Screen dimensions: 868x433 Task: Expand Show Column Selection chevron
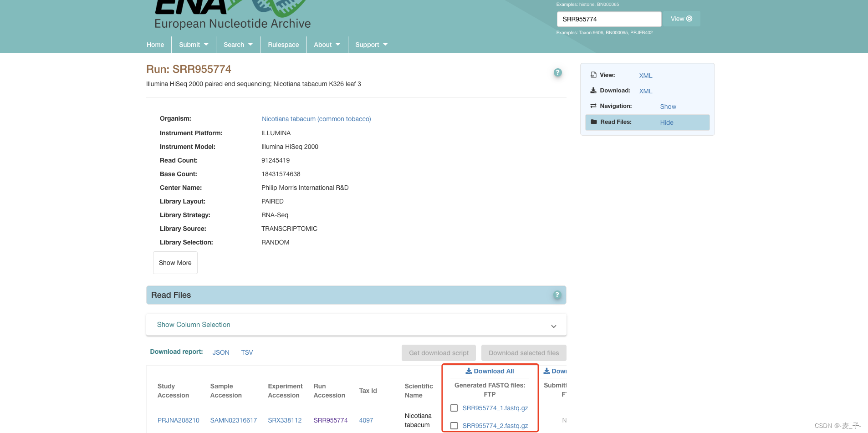click(554, 326)
